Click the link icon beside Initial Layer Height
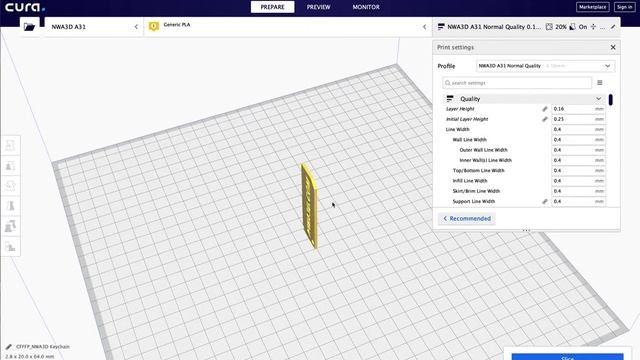The image size is (640, 360). pos(544,119)
